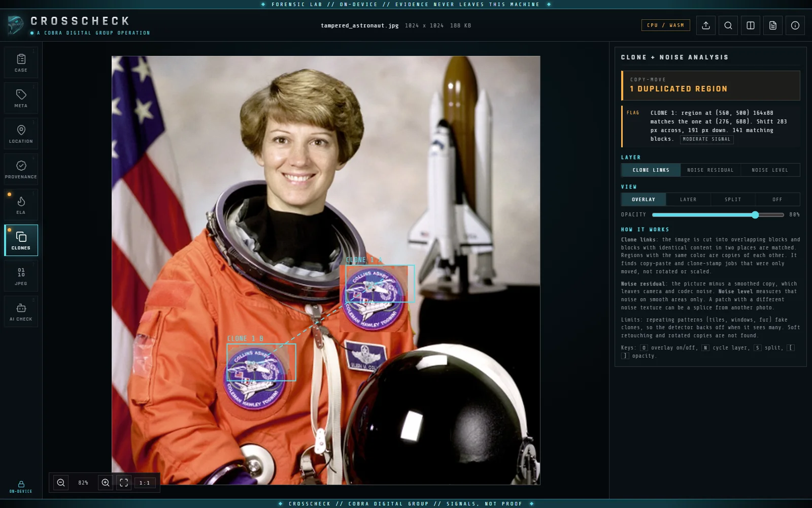This screenshot has height=508, width=812.
Task: Open the JPEG binary panel
Action: pyautogui.click(x=21, y=276)
